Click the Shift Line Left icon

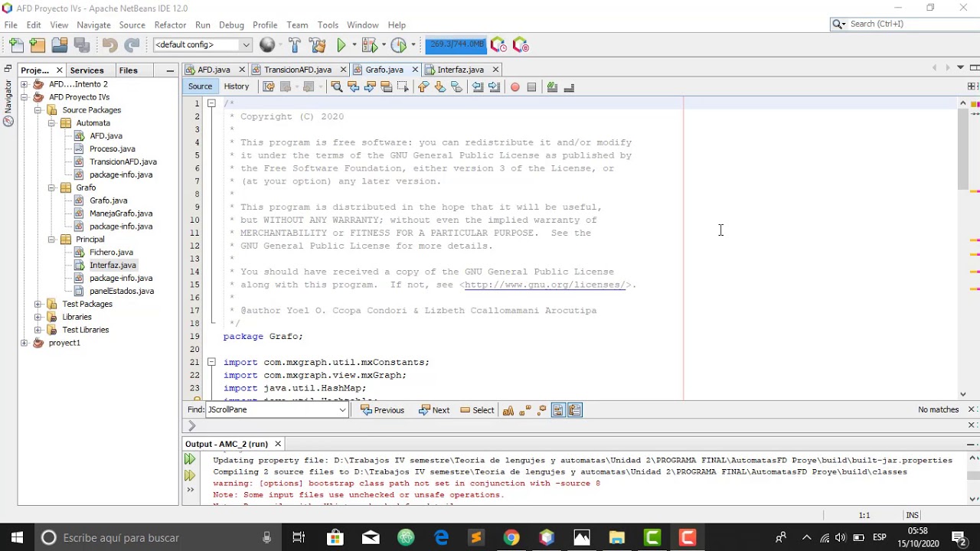478,87
